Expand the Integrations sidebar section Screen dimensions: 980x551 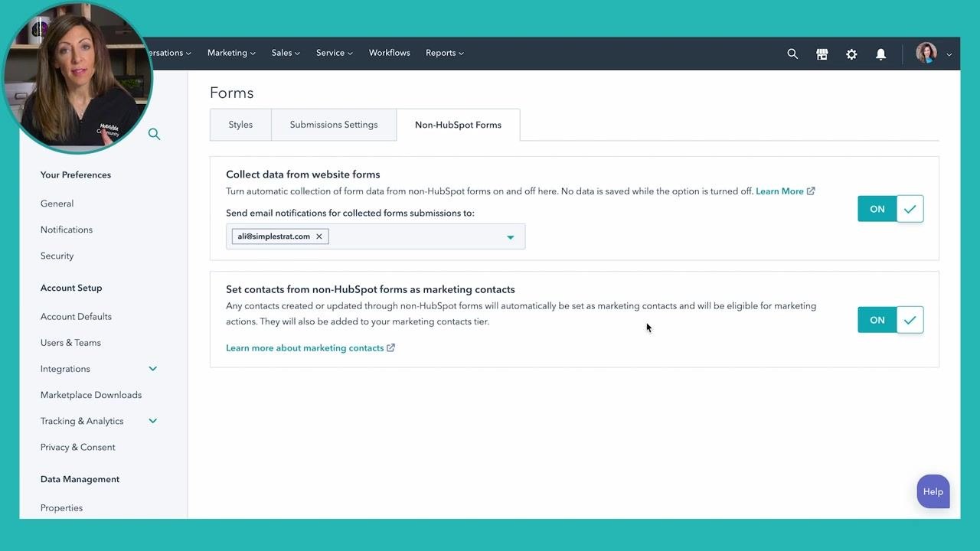(x=153, y=369)
